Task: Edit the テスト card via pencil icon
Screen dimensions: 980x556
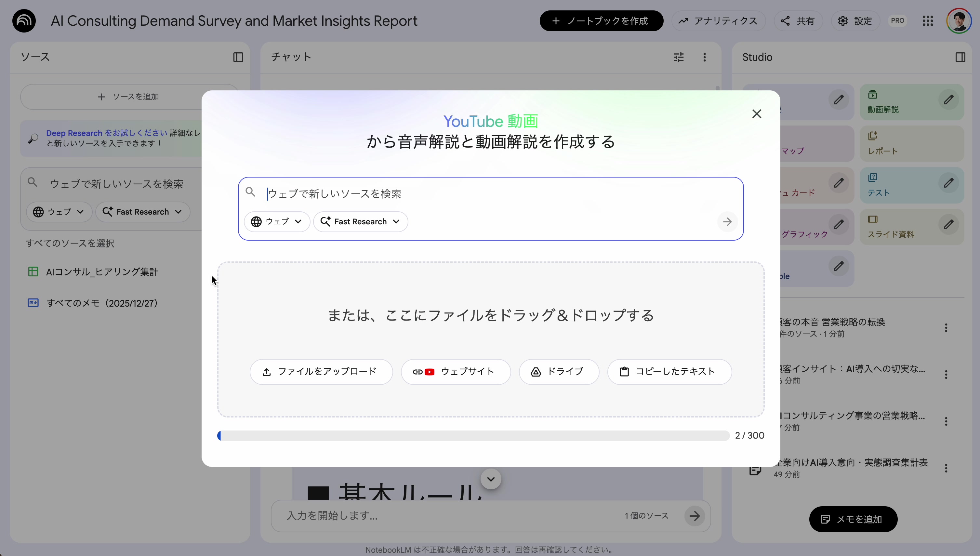Action: [x=949, y=183]
